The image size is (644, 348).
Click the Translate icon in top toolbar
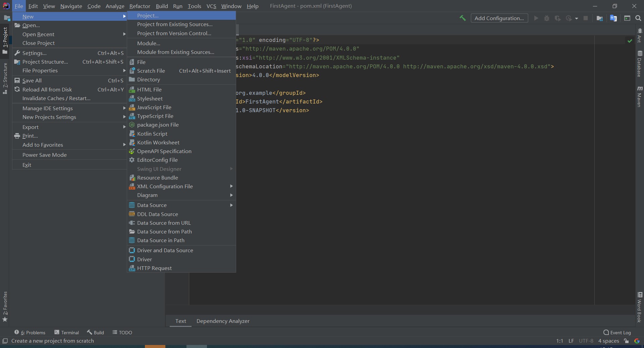click(613, 18)
